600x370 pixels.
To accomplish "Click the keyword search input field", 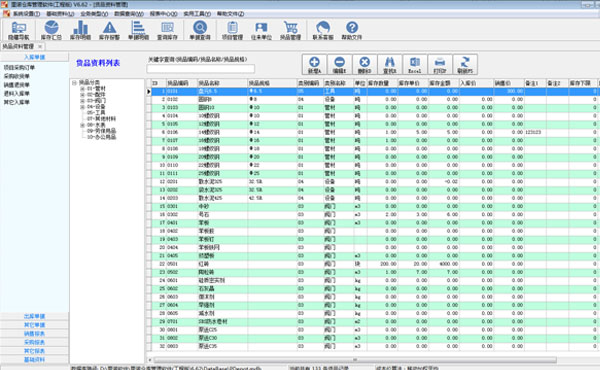I will coord(201,69).
